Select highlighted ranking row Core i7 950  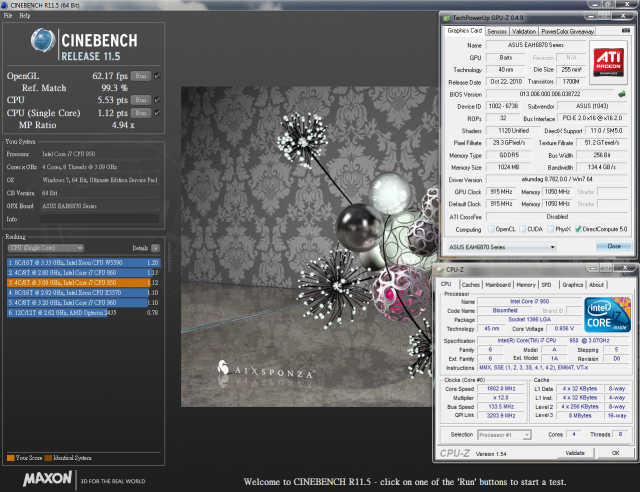pyautogui.click(x=83, y=283)
